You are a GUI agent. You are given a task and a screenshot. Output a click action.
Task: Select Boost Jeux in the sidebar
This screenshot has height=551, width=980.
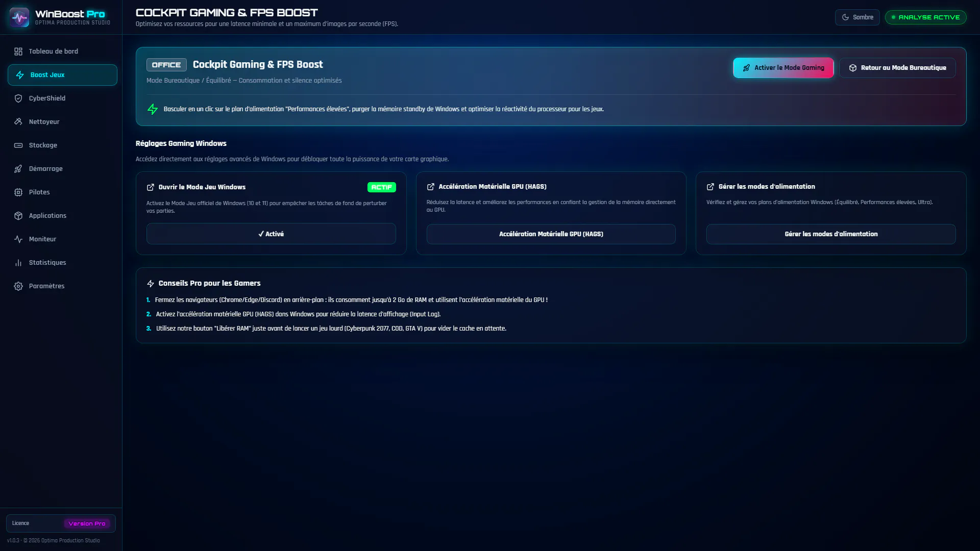click(x=62, y=75)
